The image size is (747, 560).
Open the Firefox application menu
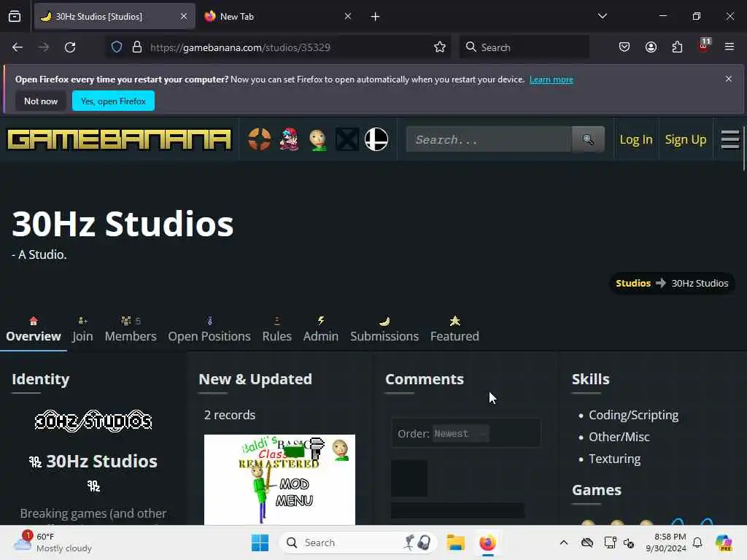(x=729, y=47)
